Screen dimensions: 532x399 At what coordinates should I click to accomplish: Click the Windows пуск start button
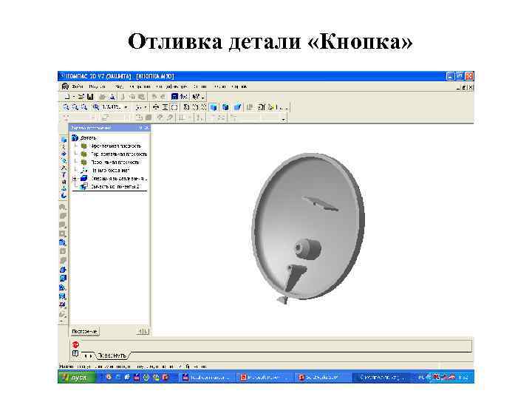point(76,377)
